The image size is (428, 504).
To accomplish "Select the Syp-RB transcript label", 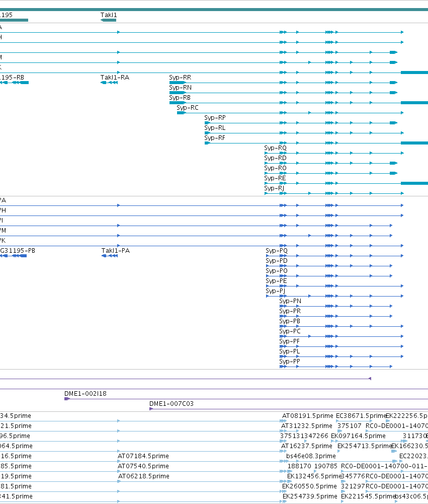I will click(x=180, y=97).
